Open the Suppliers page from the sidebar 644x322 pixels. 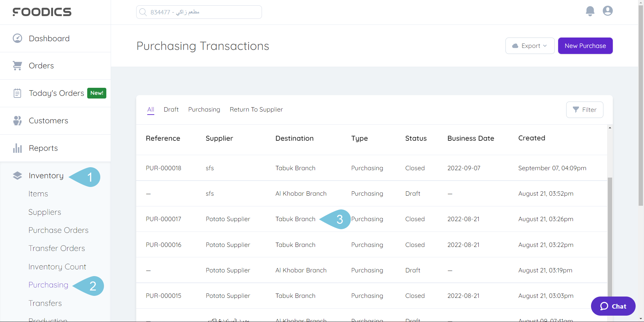(x=45, y=212)
